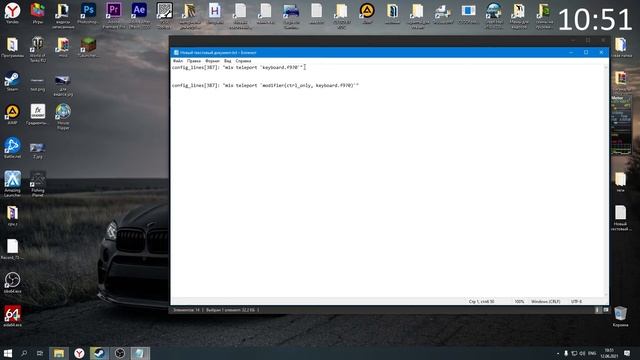Image resolution: width=640 pixels, height=360 pixels.
Task: Switch to File Explorer in the taskbar
Action: 59,353
